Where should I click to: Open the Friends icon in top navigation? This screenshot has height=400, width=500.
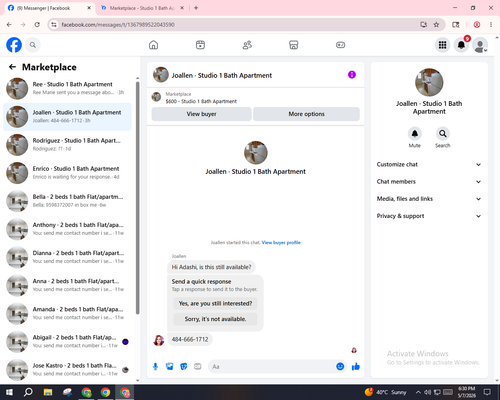247,45
